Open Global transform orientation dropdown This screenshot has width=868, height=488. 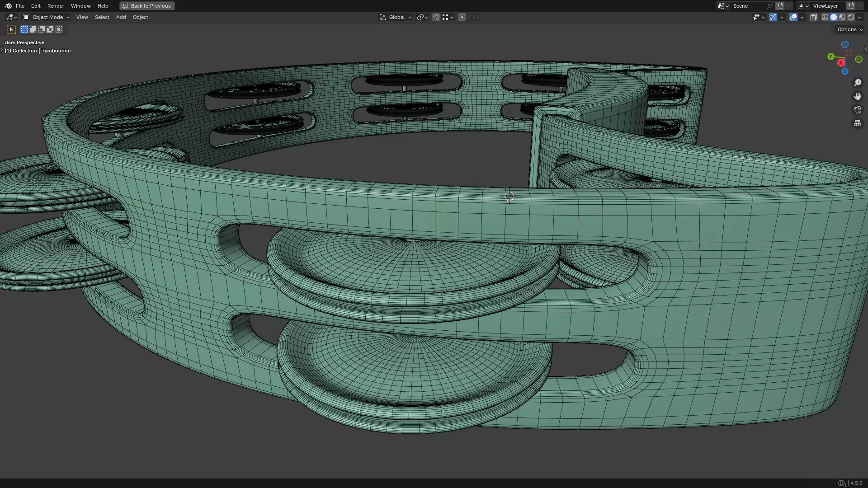[x=396, y=17]
